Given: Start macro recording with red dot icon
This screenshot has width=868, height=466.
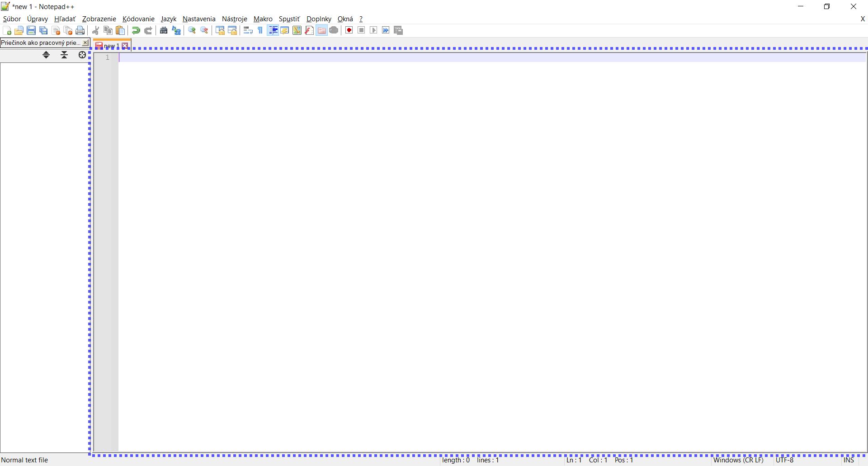Looking at the screenshot, I should pos(349,30).
